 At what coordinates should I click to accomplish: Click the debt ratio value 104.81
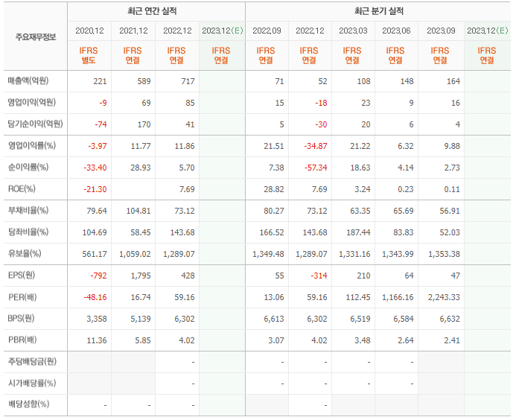(138, 211)
